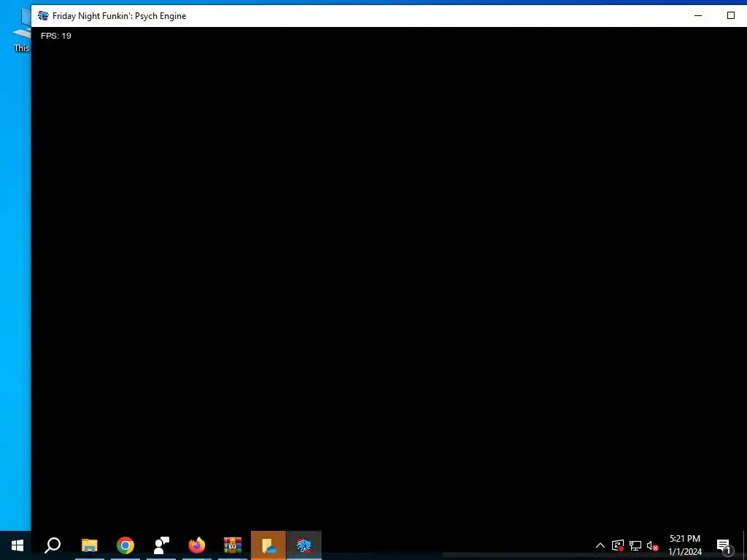
Task: Open the clock showing 5:21 PM
Action: [x=684, y=545]
